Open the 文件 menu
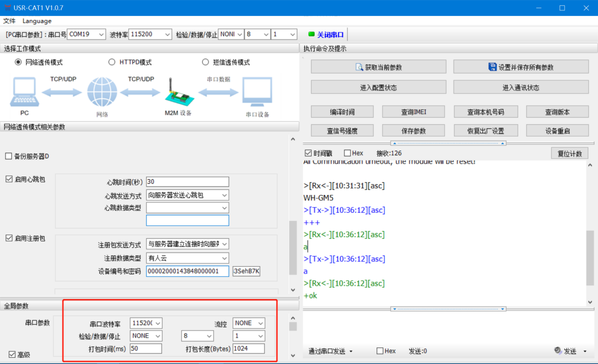This screenshot has width=598, height=364. point(9,21)
